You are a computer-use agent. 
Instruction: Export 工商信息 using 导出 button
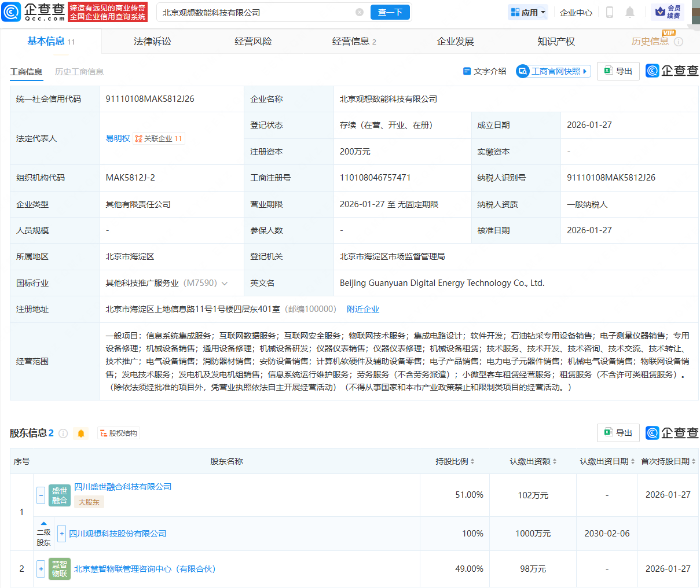[618, 71]
